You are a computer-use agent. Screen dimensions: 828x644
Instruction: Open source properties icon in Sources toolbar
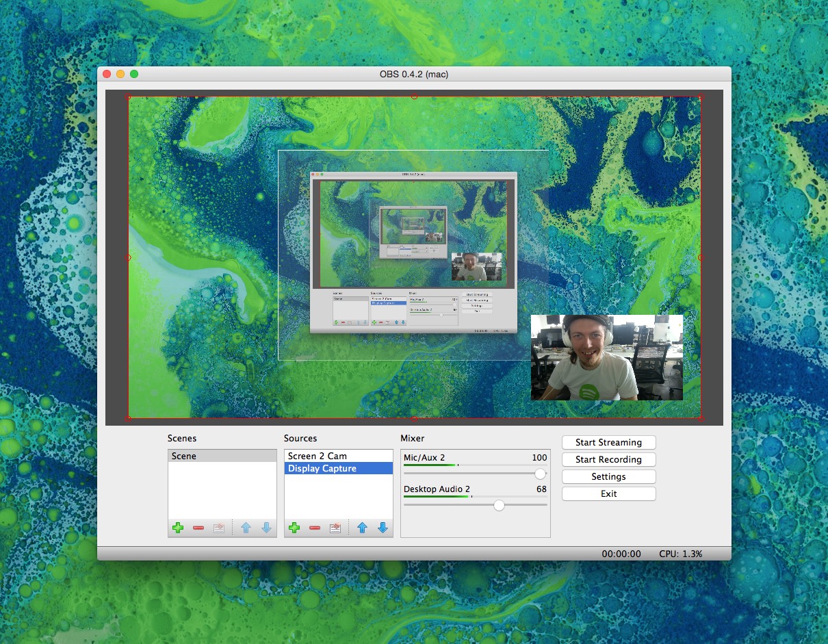point(335,528)
